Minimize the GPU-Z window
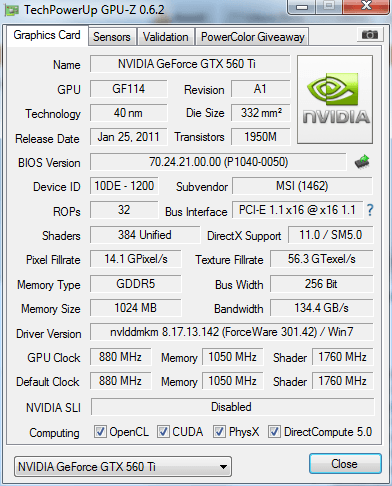 [302, 7]
